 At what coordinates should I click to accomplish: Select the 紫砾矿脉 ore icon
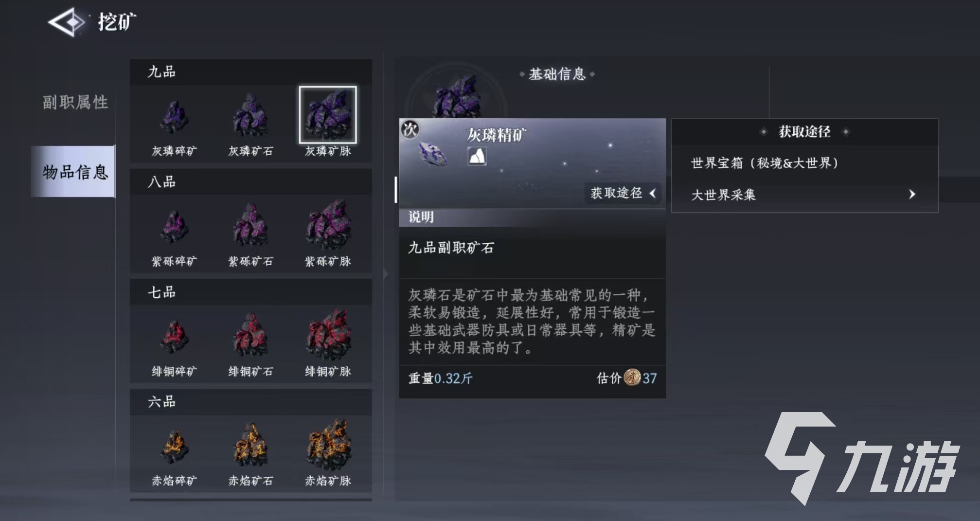pos(328,225)
